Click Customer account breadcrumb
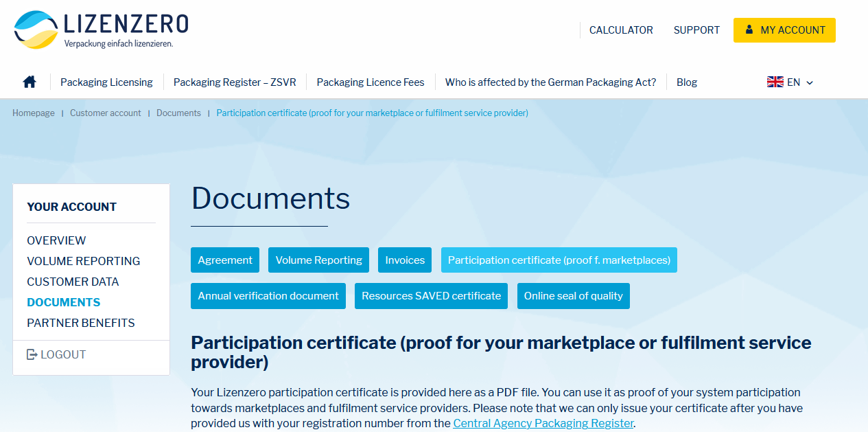This screenshot has width=868, height=432. pyautogui.click(x=106, y=113)
